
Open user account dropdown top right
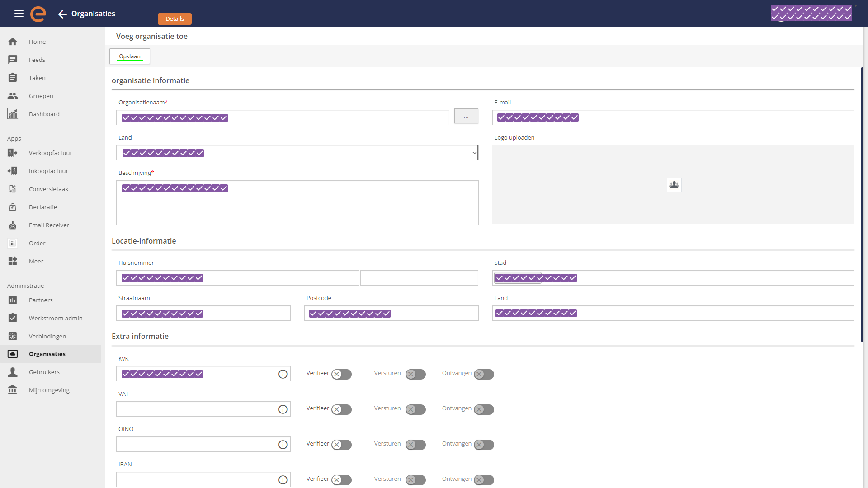pos(812,13)
